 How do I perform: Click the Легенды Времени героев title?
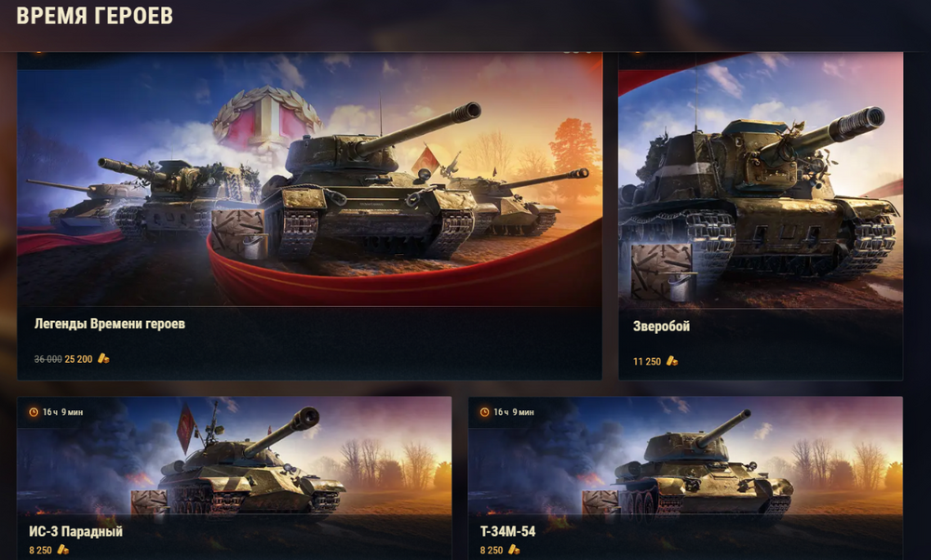tap(110, 324)
